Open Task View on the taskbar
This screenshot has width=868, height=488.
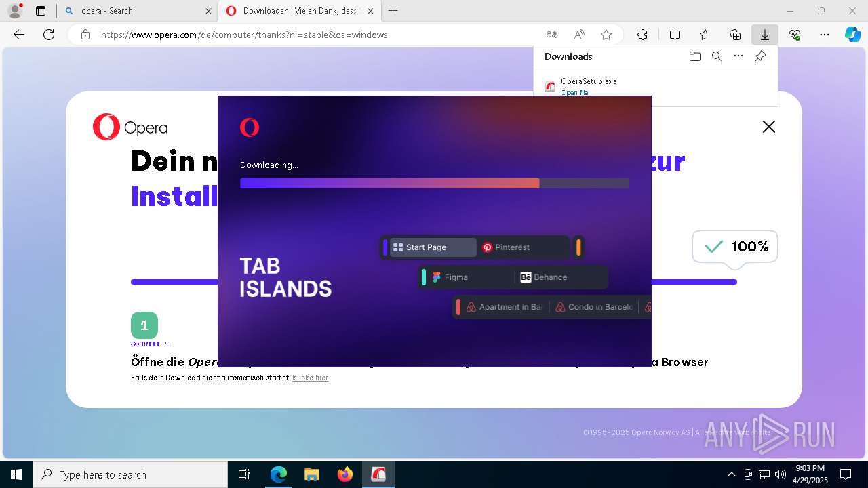244,474
